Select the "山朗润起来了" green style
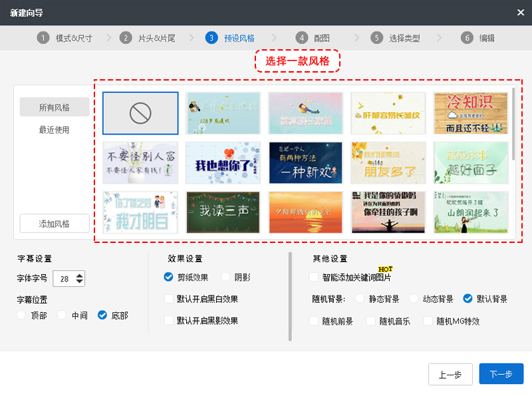Image resolution: width=532 pixels, height=396 pixels. point(471,212)
